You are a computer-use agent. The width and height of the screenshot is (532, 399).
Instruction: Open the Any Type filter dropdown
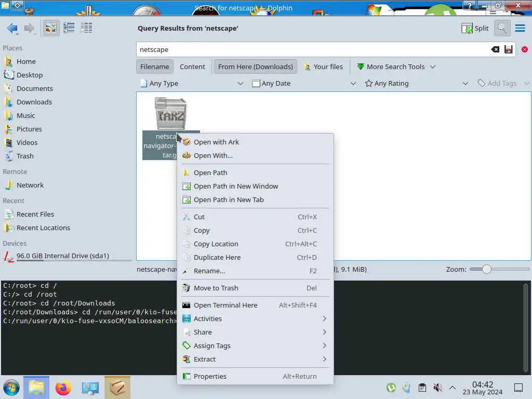pyautogui.click(x=192, y=84)
